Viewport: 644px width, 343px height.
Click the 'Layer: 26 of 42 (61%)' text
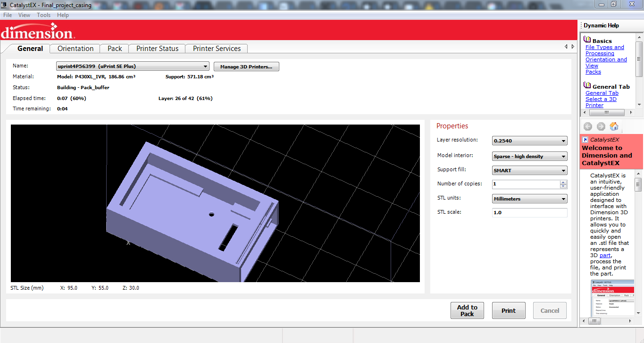pyautogui.click(x=185, y=99)
